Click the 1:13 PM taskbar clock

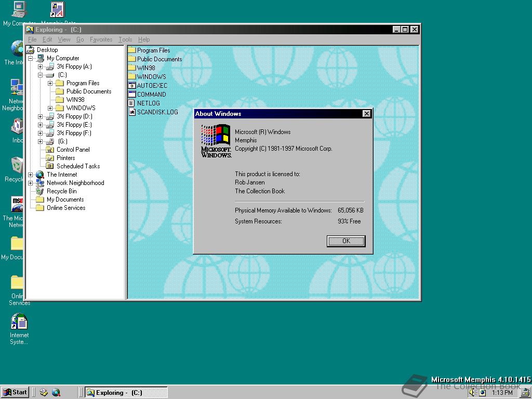point(502,393)
